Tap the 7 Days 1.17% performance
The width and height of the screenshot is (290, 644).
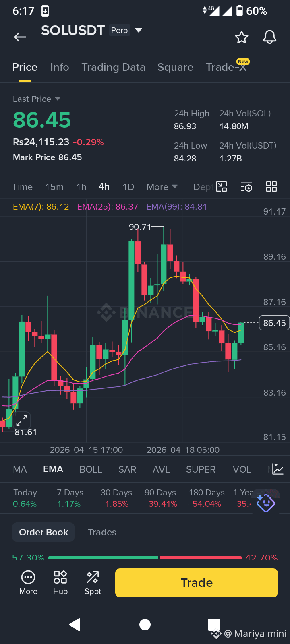pyautogui.click(x=70, y=498)
